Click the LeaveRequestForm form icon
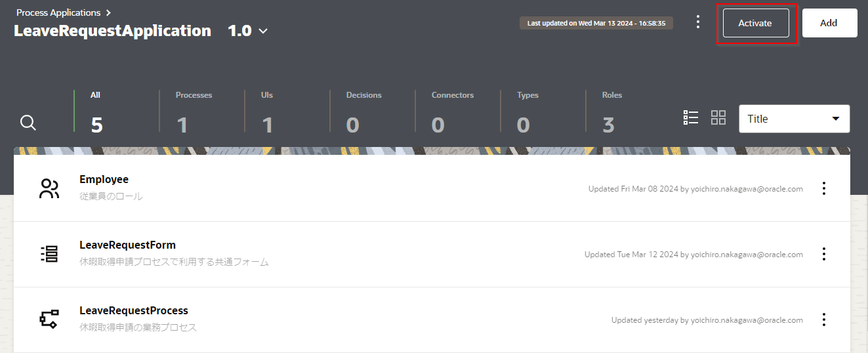 coord(49,254)
